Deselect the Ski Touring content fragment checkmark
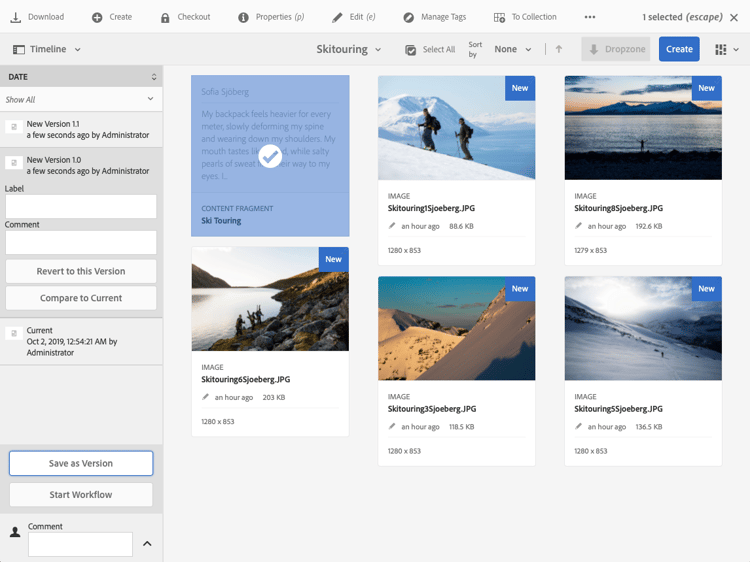This screenshot has height=562, width=750. 270,156
